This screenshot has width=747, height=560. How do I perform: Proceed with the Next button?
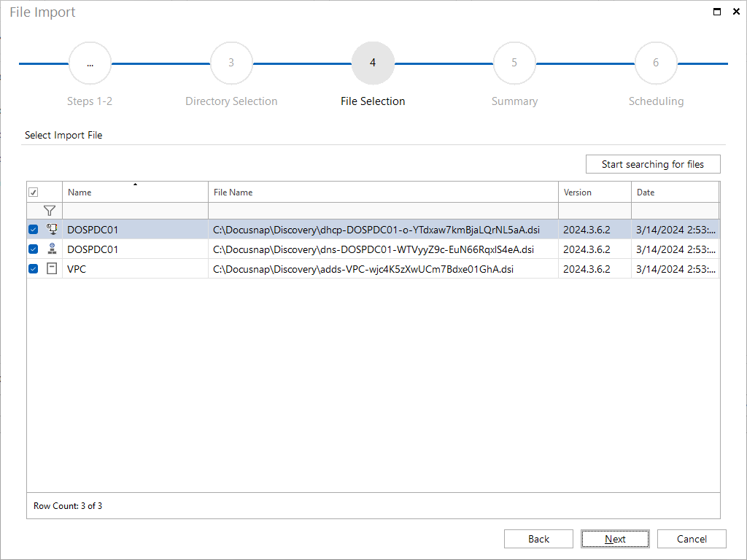coord(615,539)
